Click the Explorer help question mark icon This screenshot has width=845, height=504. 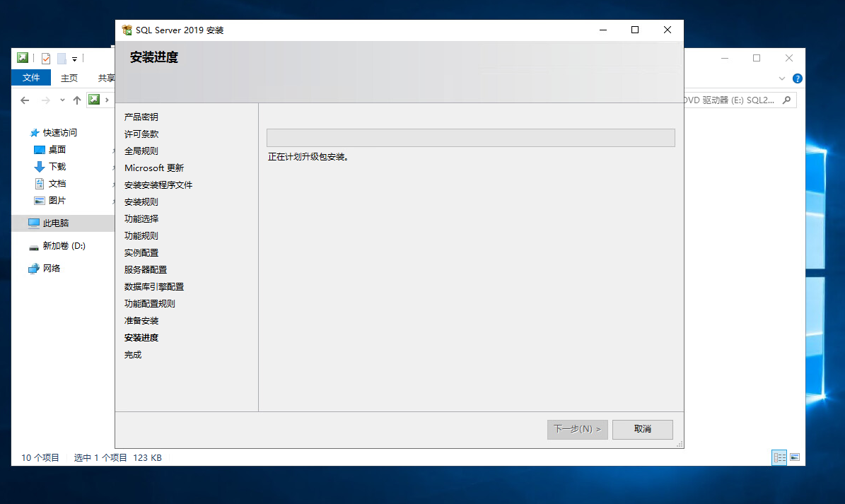798,78
